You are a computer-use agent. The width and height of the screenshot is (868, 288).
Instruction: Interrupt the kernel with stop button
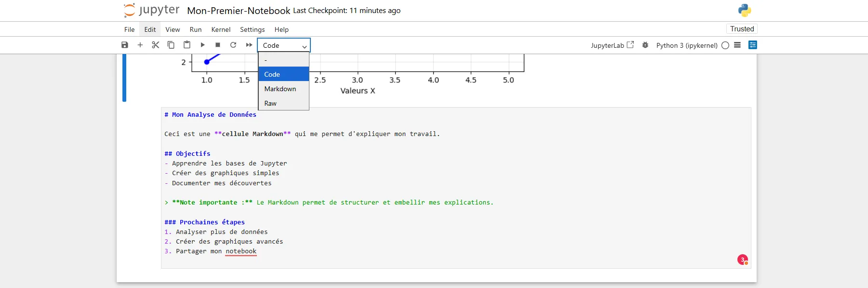tap(218, 45)
